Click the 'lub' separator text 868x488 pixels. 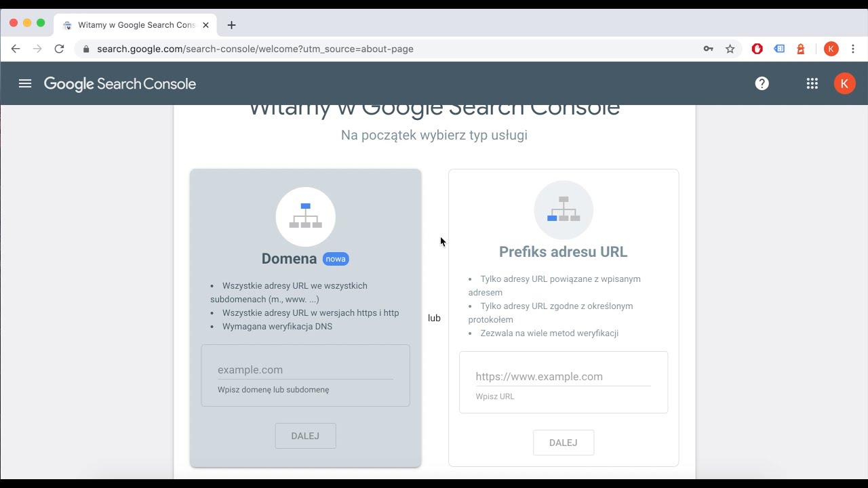[434, 318]
